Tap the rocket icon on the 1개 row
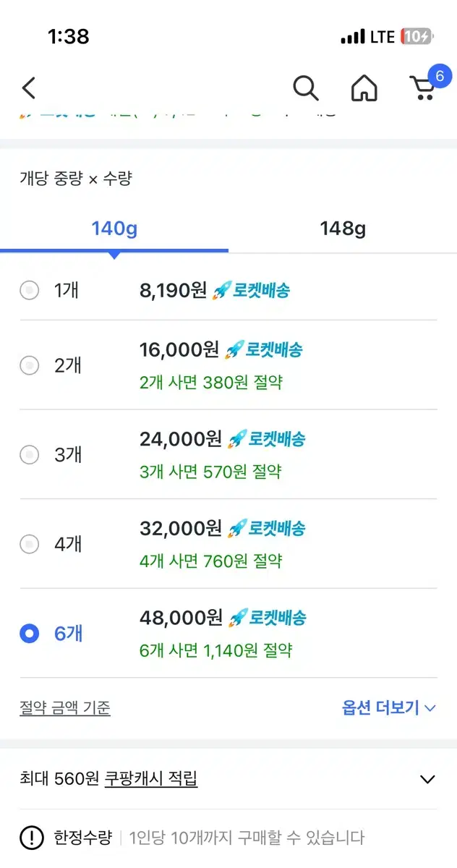Viewport: 457px width, 868px height. point(221,291)
